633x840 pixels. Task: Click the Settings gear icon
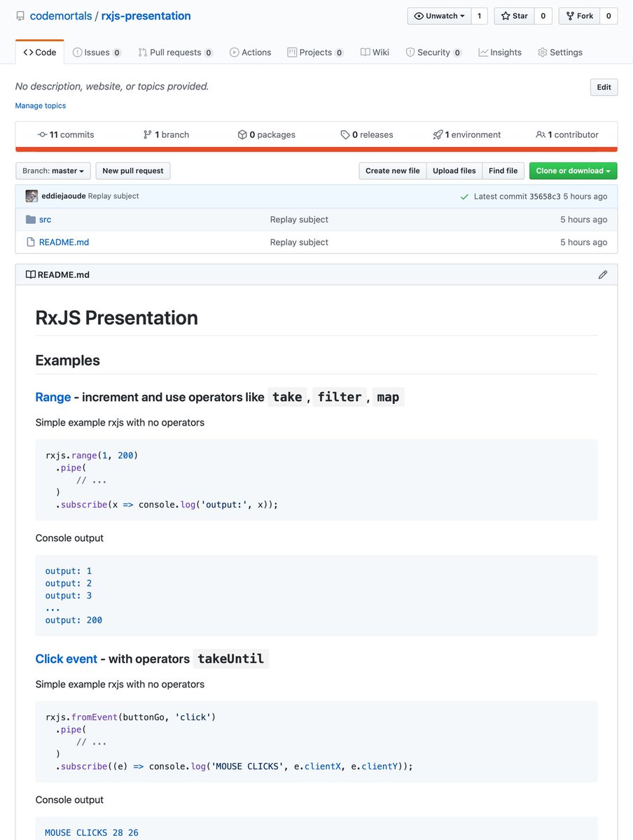click(x=542, y=52)
